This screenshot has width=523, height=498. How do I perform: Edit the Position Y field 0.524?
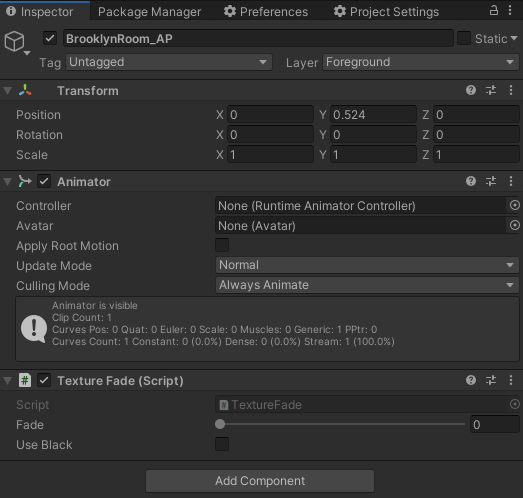374,114
